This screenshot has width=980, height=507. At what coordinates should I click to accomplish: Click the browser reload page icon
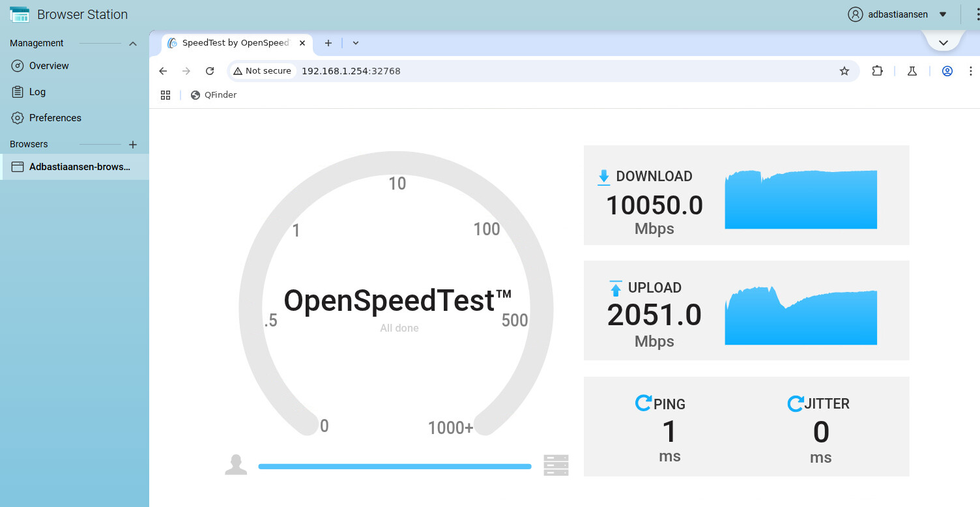coord(210,71)
